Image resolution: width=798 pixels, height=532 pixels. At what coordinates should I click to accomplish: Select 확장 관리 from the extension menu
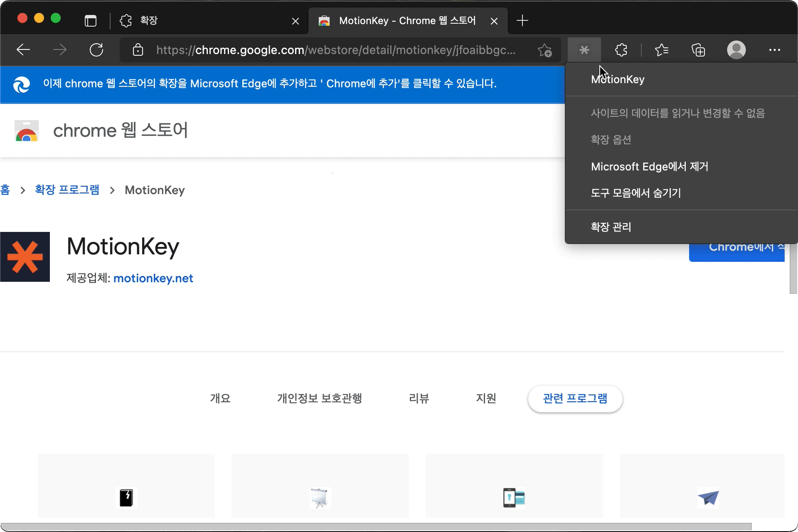point(610,227)
